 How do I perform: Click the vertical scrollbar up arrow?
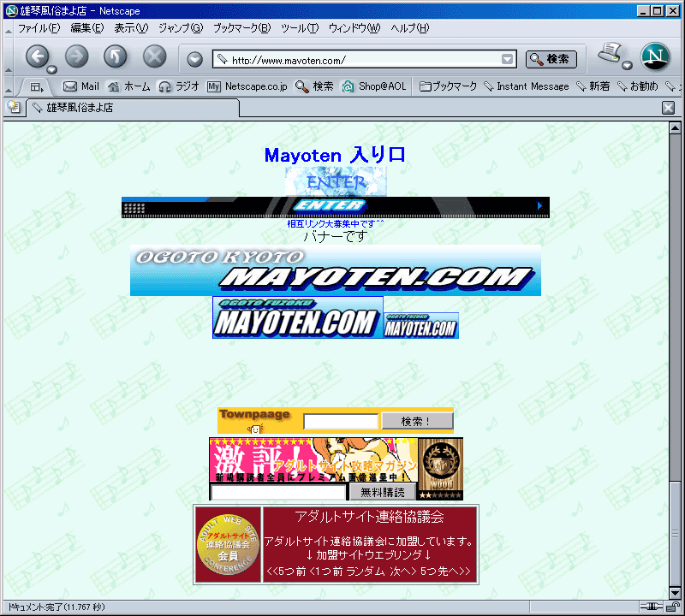(x=675, y=128)
